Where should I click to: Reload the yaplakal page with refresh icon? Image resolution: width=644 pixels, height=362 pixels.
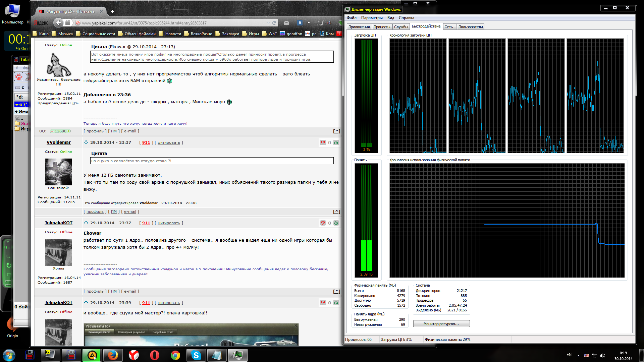coord(274,23)
